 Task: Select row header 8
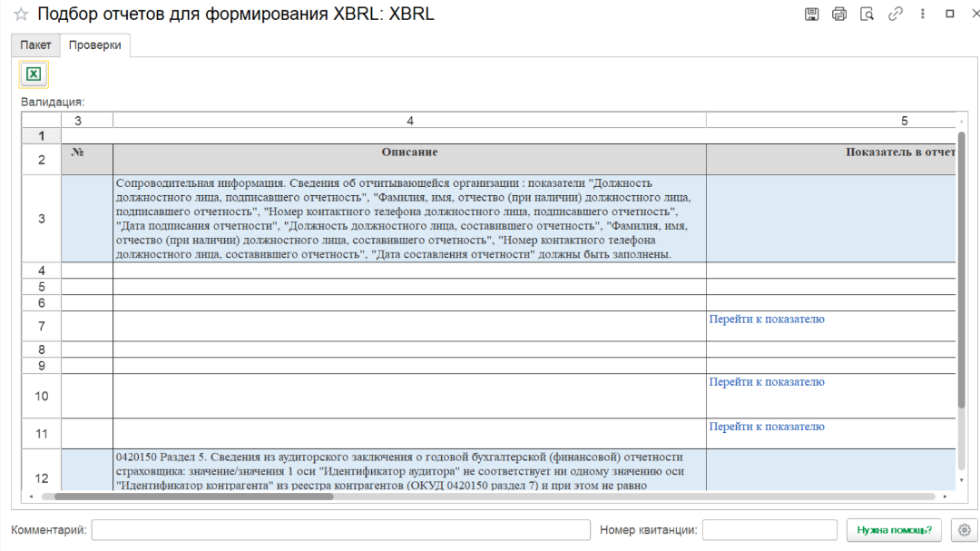[x=41, y=349]
